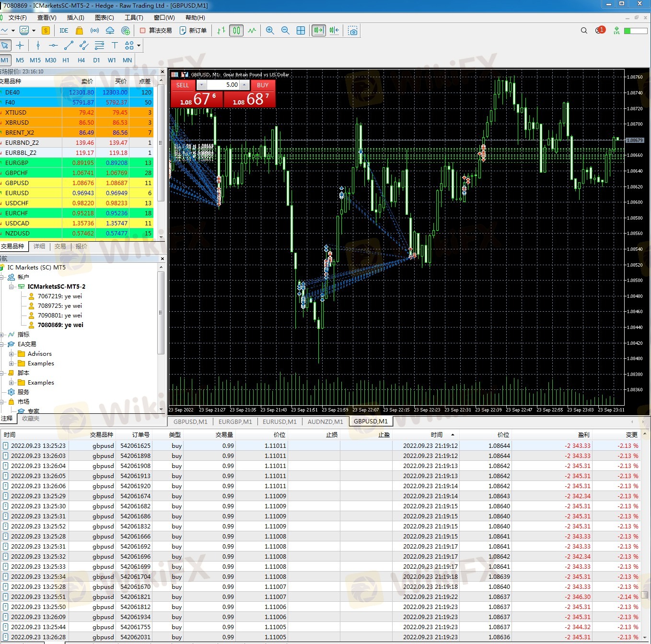Open the 工具(T) menu

(x=134, y=17)
